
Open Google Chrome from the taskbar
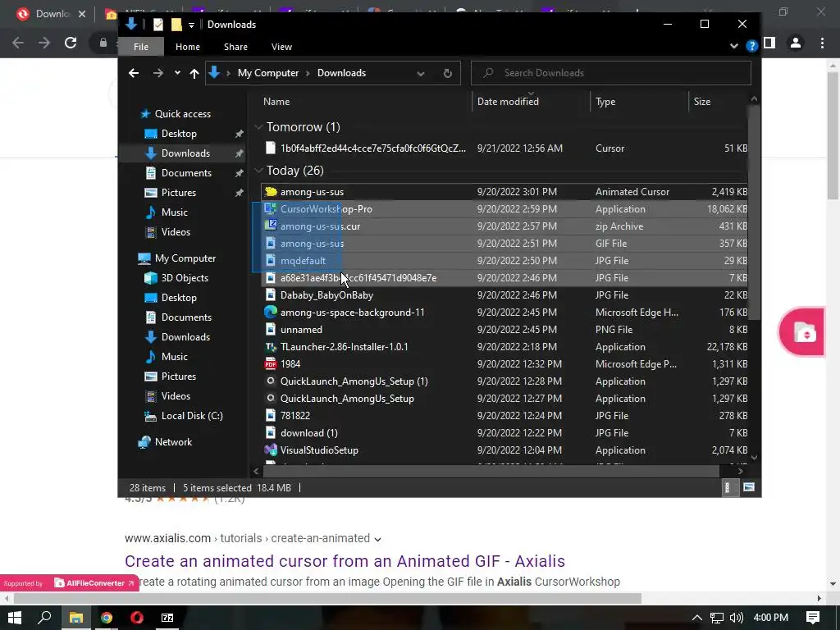[x=107, y=618]
